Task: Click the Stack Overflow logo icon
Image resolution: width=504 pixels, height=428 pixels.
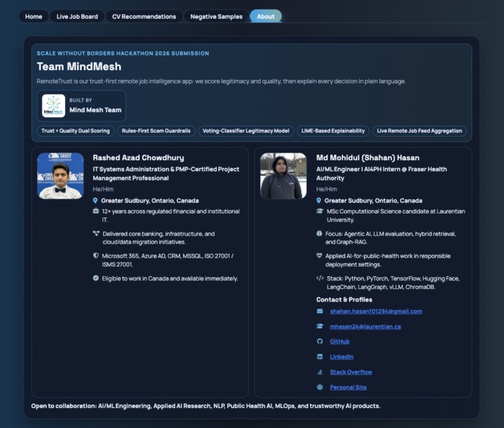Action: [x=320, y=372]
